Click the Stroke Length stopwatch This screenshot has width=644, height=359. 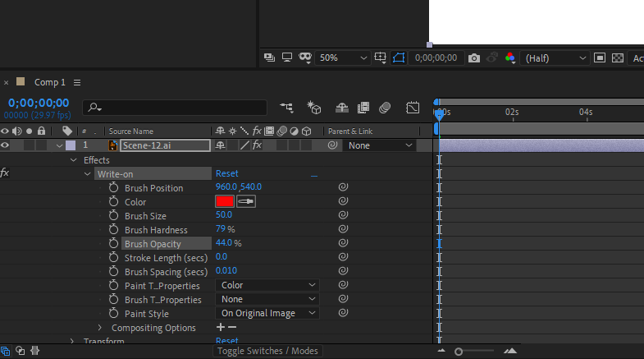point(113,258)
